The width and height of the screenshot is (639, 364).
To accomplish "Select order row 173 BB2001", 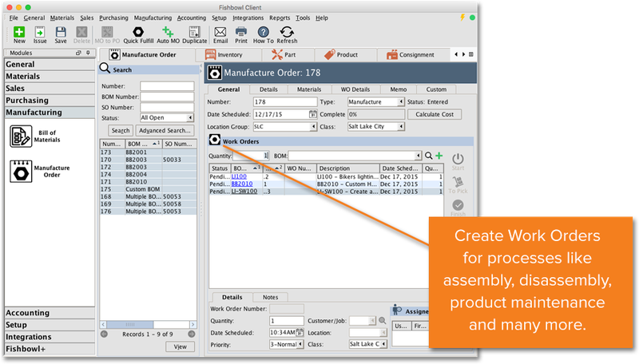I will coord(149,152).
